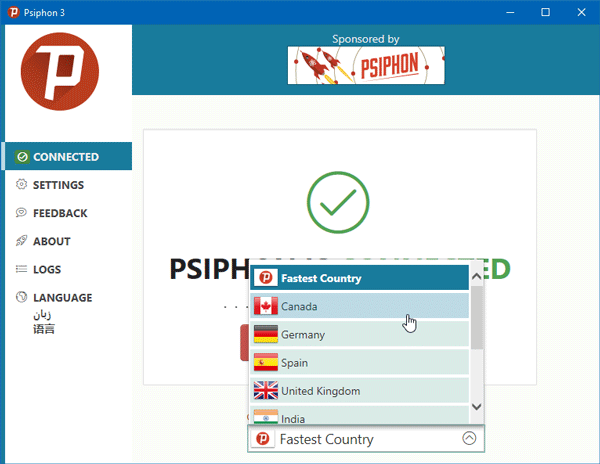Choose Germany from the region list
Image resolution: width=600 pixels, height=464 pixels.
point(360,334)
